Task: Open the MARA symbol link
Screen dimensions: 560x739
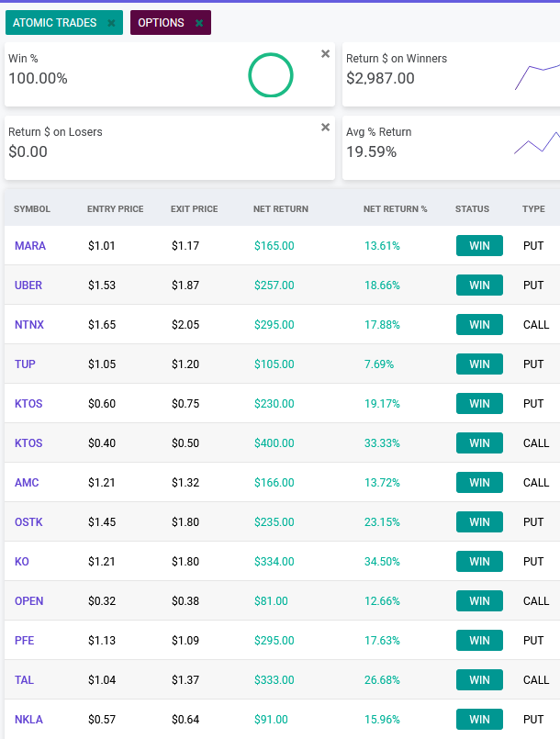Action: coord(30,245)
